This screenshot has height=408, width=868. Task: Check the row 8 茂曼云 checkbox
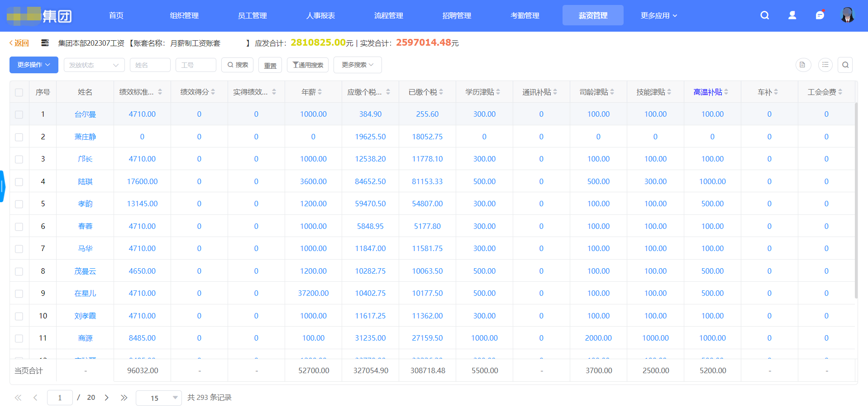[19, 271]
